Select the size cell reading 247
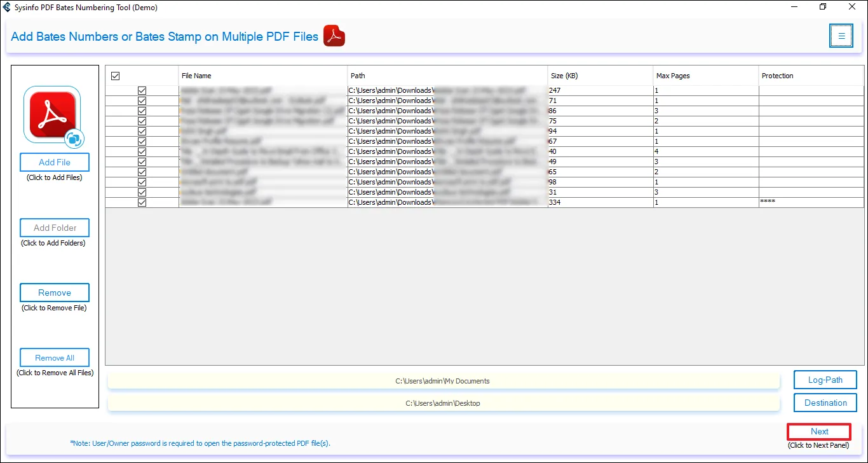Screen dimensions: 868x463 pyautogui.click(x=600, y=91)
